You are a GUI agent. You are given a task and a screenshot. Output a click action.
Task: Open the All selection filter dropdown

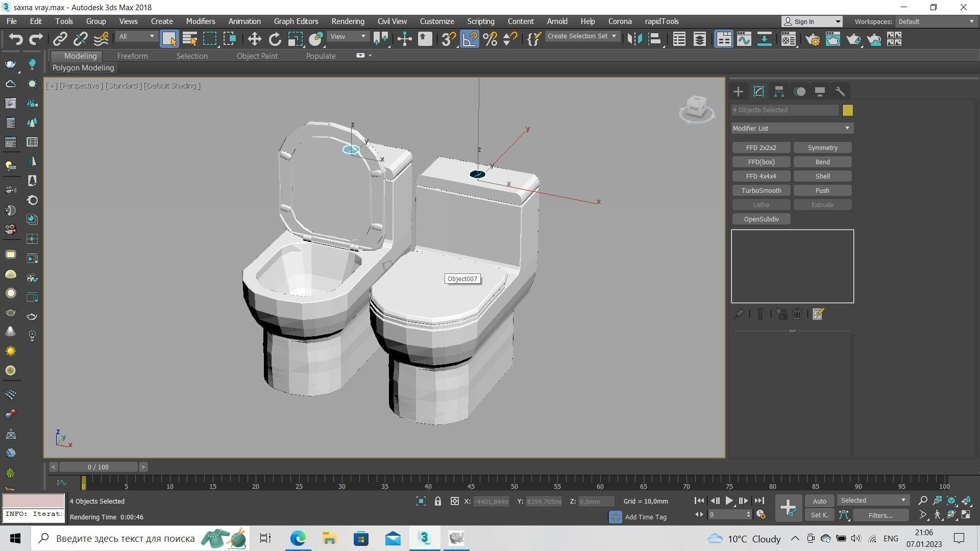pyautogui.click(x=136, y=37)
